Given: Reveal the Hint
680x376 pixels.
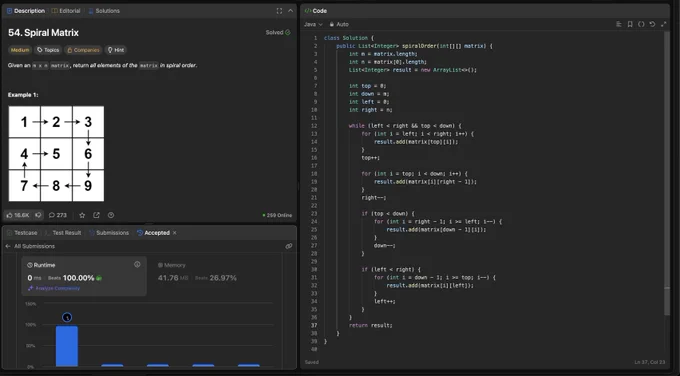Looking at the screenshot, I should click(116, 50).
